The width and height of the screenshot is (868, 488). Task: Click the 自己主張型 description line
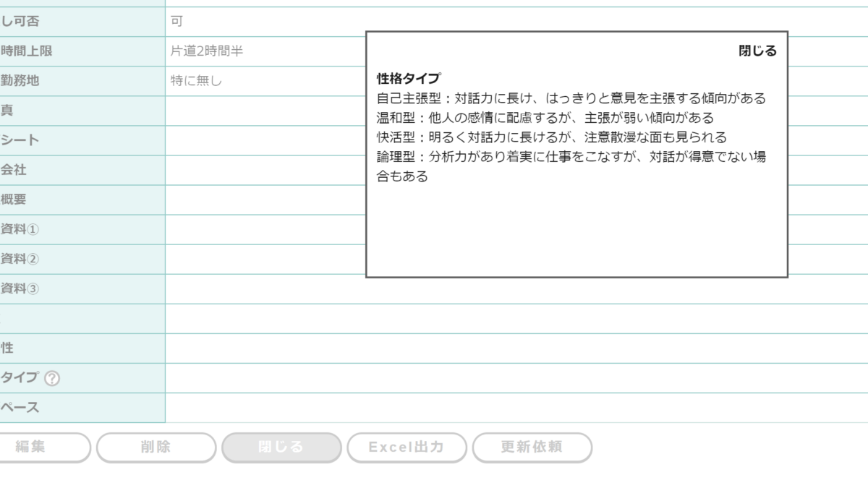pyautogui.click(x=571, y=98)
